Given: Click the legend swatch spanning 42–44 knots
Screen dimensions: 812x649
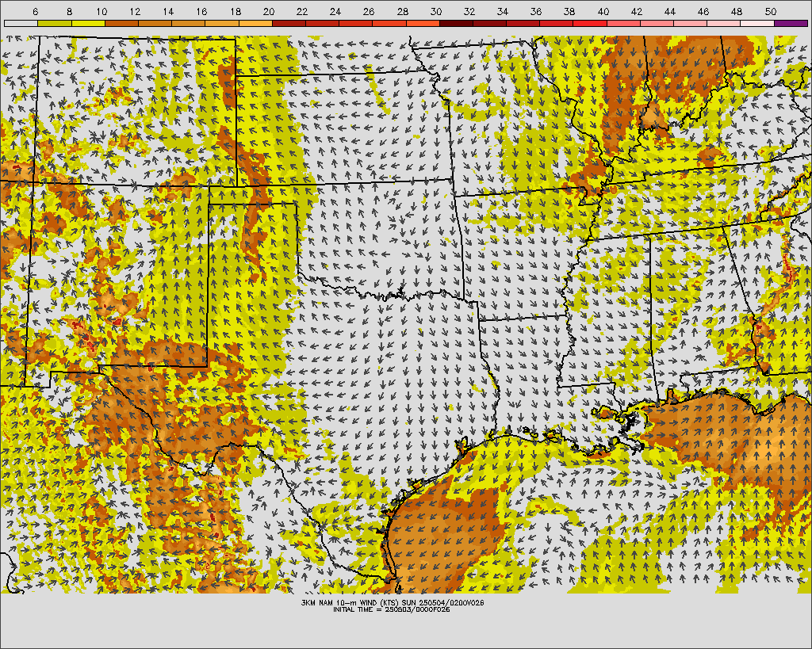Looking at the screenshot, I should [657, 23].
